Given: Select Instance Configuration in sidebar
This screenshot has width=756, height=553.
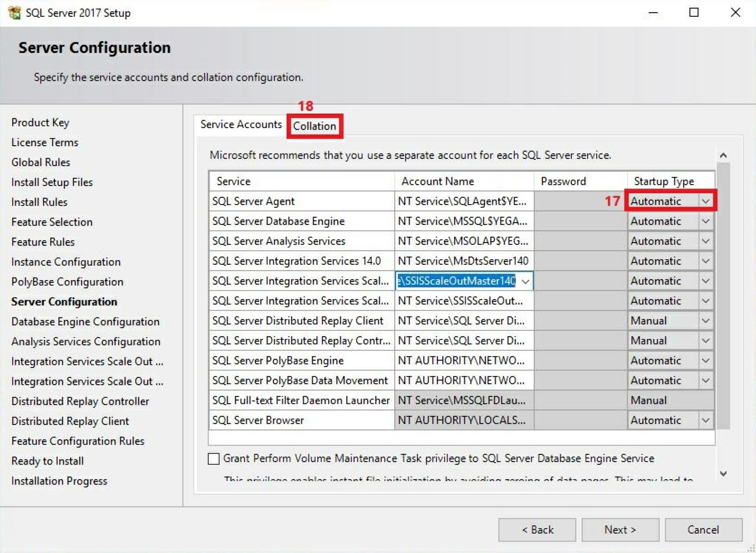Looking at the screenshot, I should pyautogui.click(x=66, y=262).
